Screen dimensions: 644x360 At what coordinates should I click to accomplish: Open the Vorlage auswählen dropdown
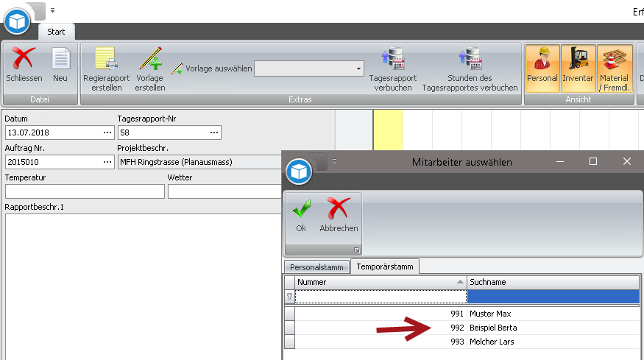358,68
